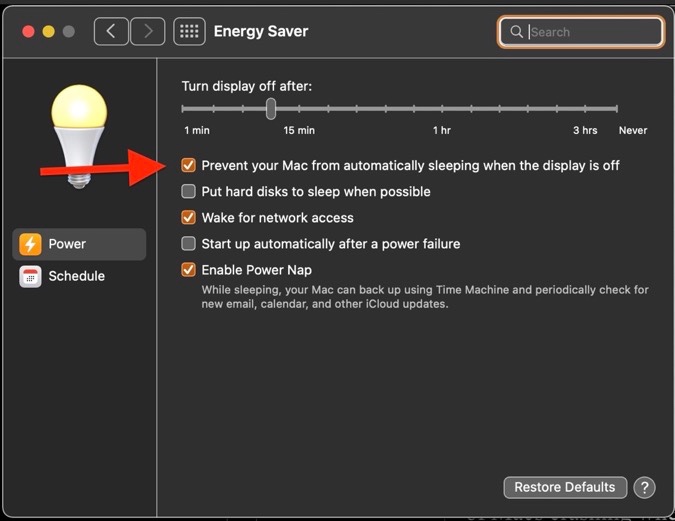
Task: Set display off slider to Never
Action: 616,109
